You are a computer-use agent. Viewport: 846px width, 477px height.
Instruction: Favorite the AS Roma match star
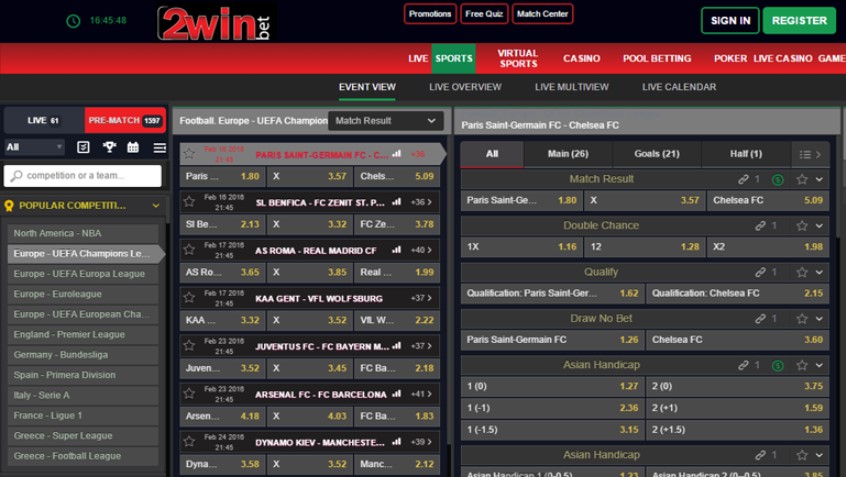pos(189,249)
